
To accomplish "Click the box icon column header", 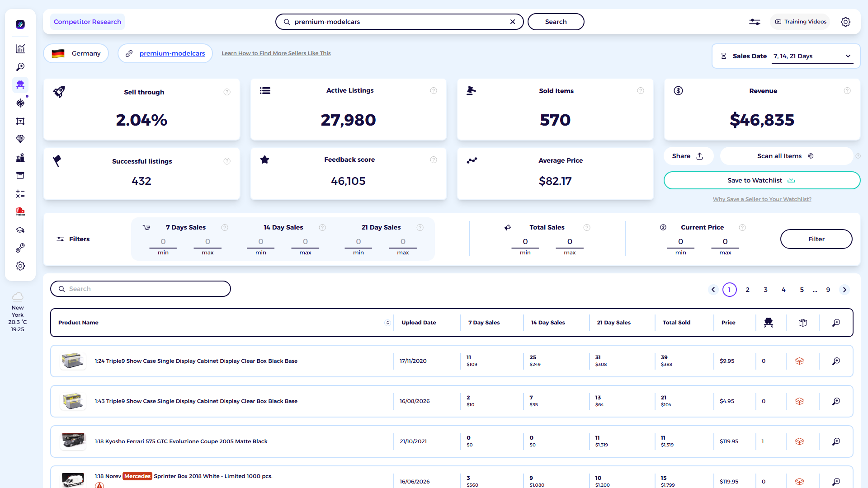I will (803, 323).
